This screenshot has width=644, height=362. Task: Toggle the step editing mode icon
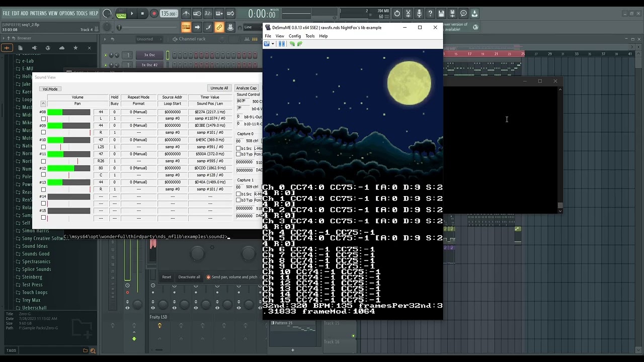point(208,27)
